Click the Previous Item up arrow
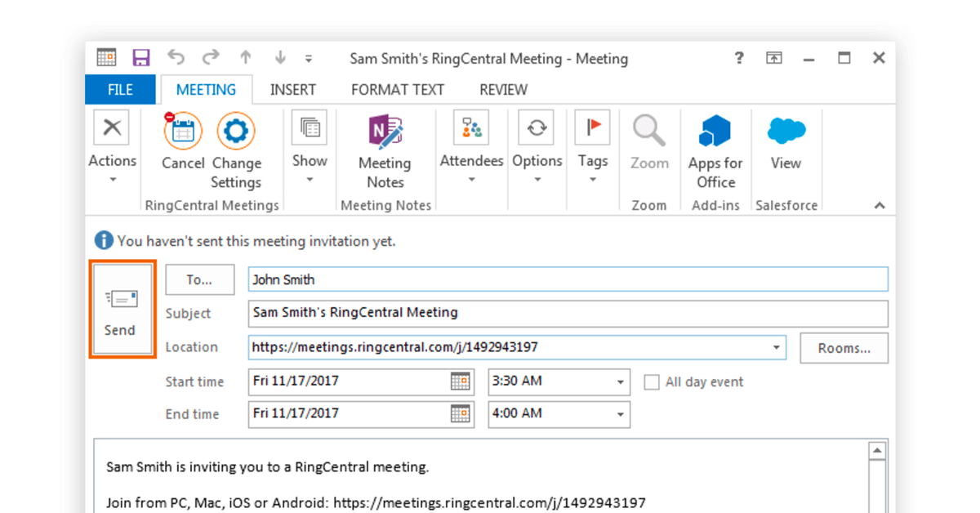980x513 pixels. pyautogui.click(x=245, y=58)
